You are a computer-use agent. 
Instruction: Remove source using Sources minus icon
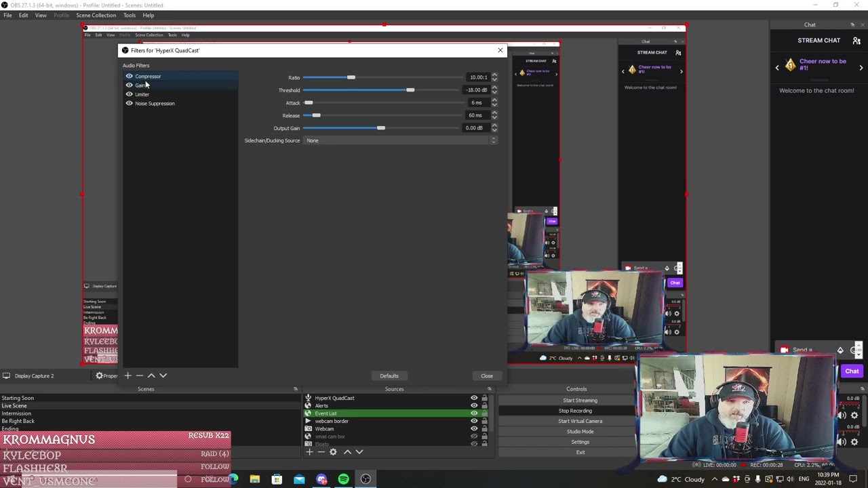coord(321,452)
